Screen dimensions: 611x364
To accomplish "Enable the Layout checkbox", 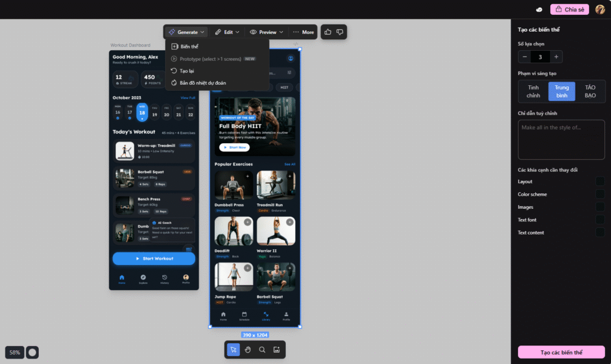I will (600, 181).
